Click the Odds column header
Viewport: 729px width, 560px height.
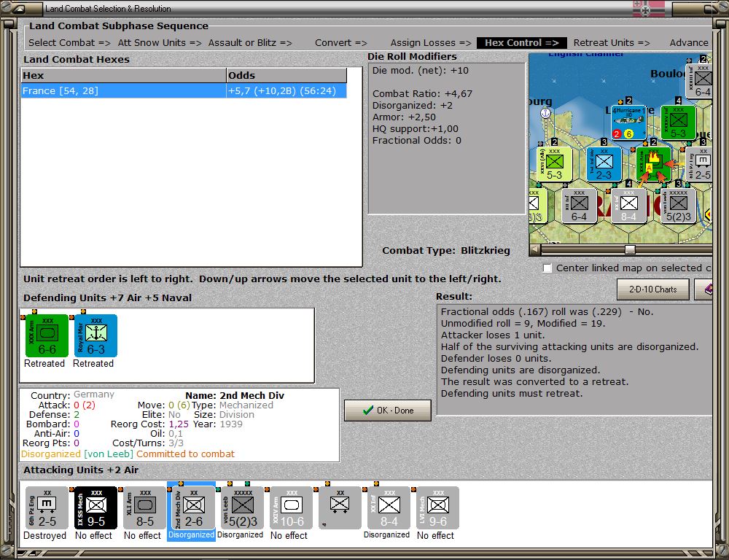click(286, 75)
